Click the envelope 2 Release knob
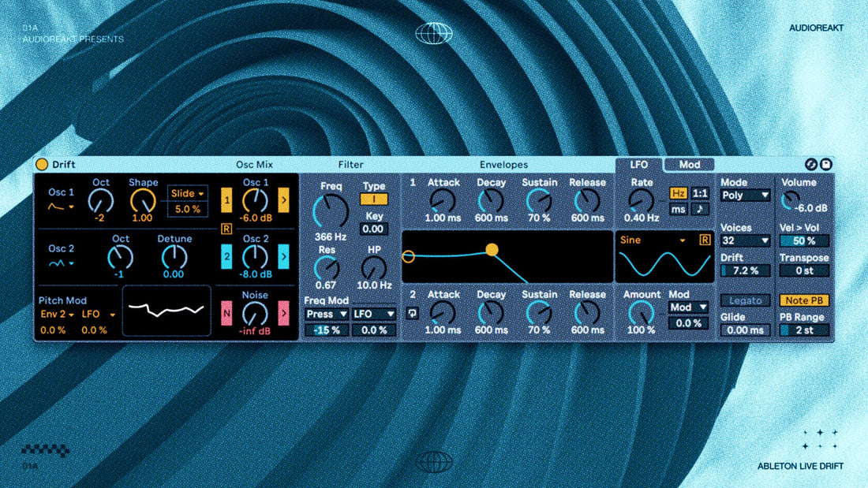868x488 pixels. tap(587, 314)
